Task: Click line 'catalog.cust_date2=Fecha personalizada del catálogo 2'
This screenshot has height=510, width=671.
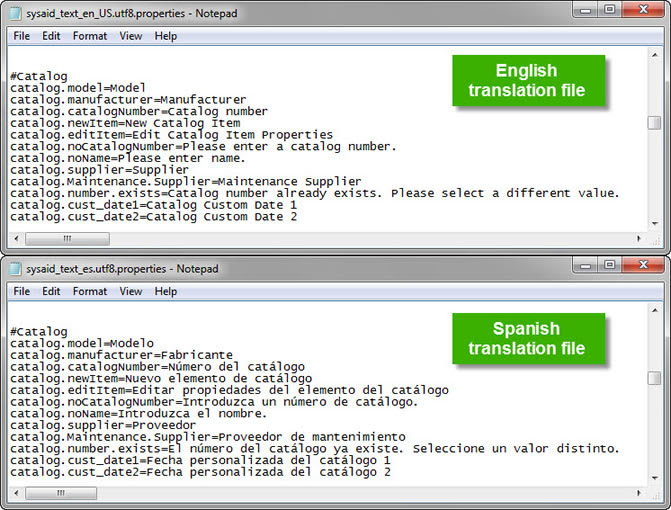Action: tap(200, 472)
